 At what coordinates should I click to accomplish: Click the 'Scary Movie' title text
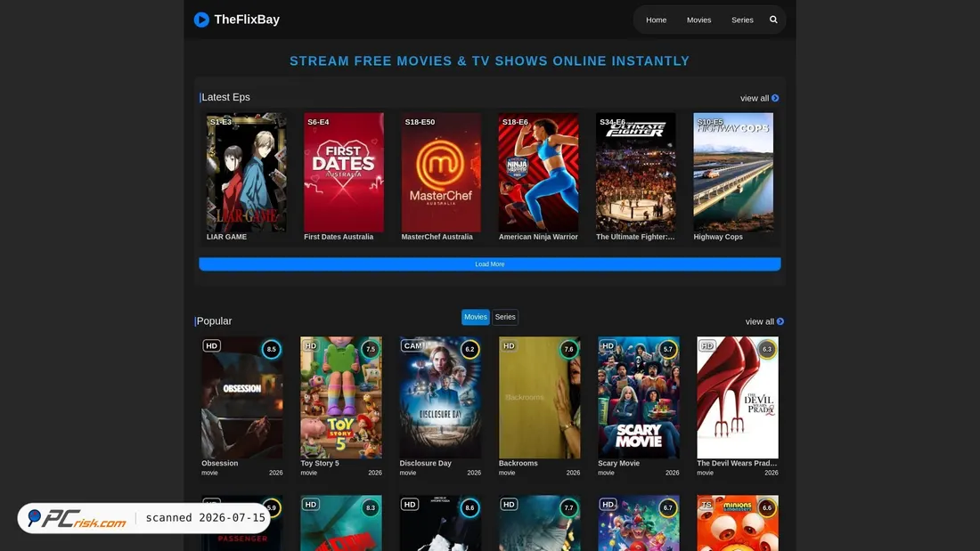point(619,464)
